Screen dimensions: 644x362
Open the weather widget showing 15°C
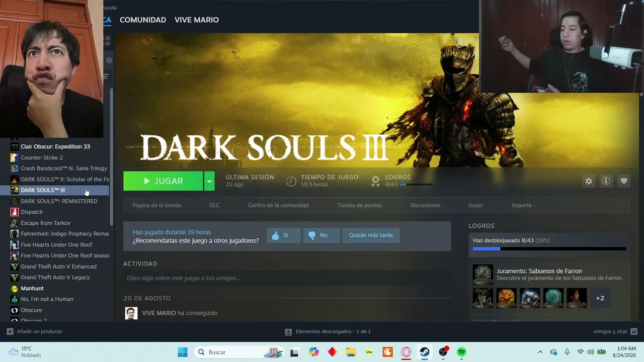pyautogui.click(x=24, y=352)
